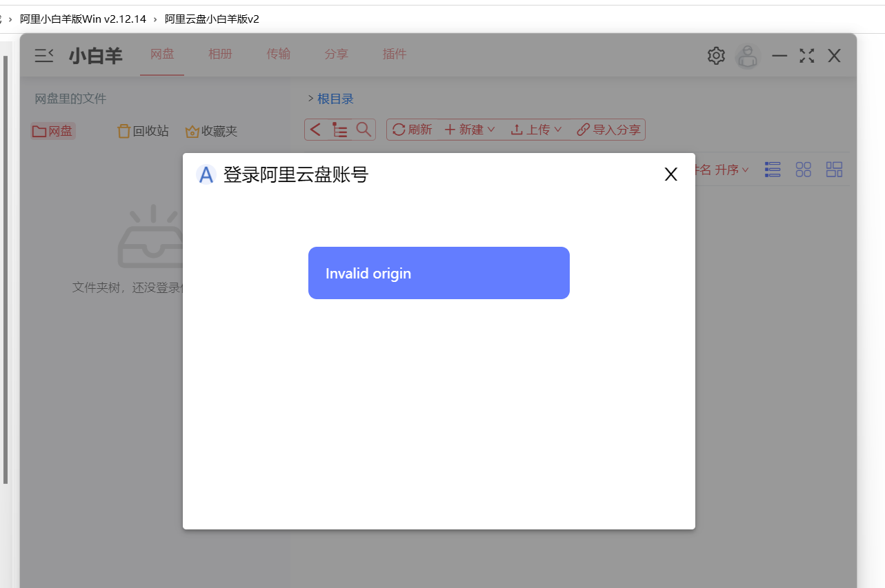Open file search with magnifier icon
Image resolution: width=885 pixels, height=588 pixels.
point(364,129)
